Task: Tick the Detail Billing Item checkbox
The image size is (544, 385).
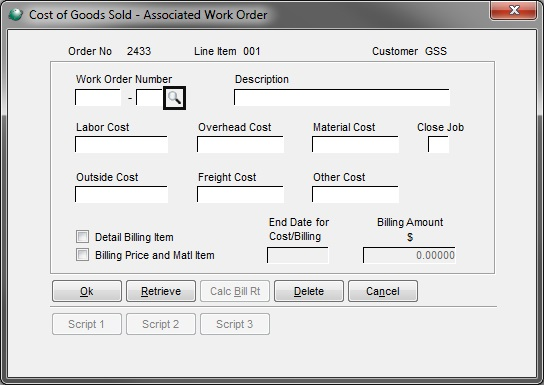Action: (83, 237)
